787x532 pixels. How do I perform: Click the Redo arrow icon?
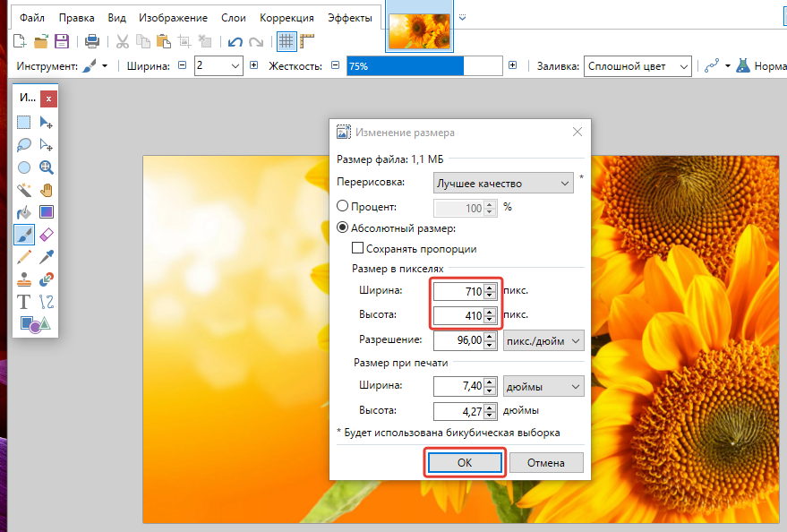256,42
